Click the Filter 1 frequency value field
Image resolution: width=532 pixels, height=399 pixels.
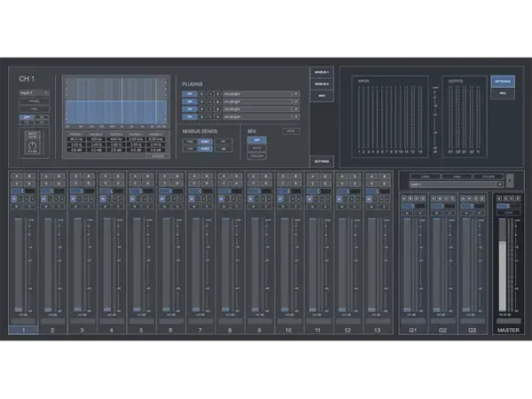click(76, 139)
